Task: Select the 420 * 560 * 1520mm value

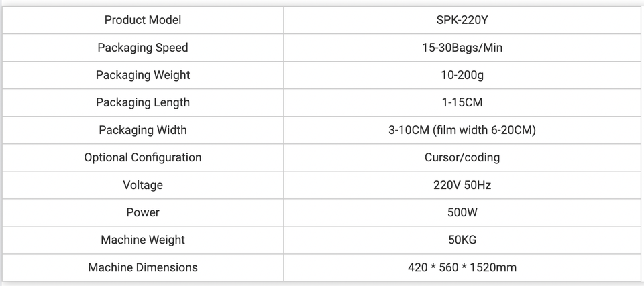Action: pos(462,267)
